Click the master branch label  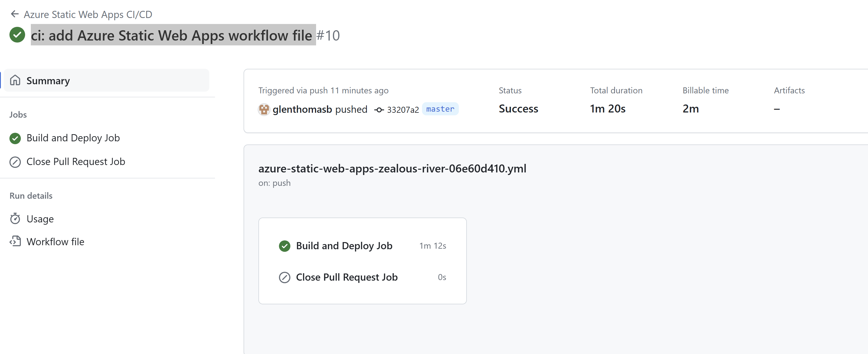440,109
